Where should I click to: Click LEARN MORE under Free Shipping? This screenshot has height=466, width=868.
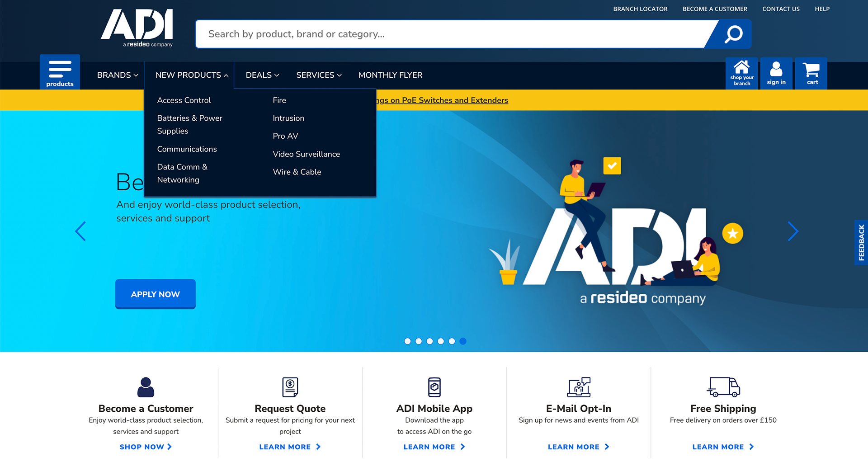pos(723,447)
